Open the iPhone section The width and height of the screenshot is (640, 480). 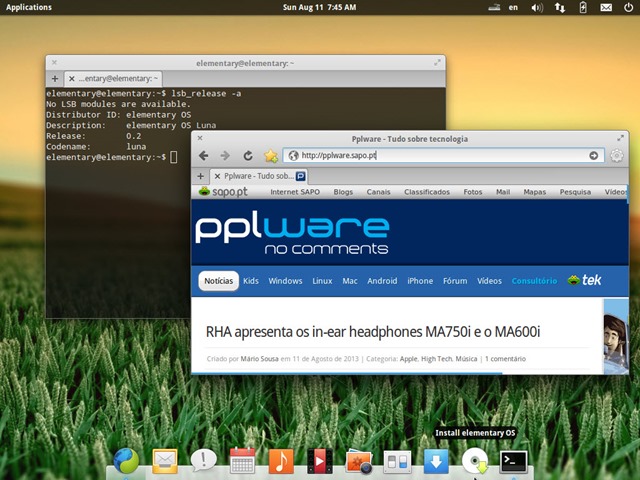[420, 281]
